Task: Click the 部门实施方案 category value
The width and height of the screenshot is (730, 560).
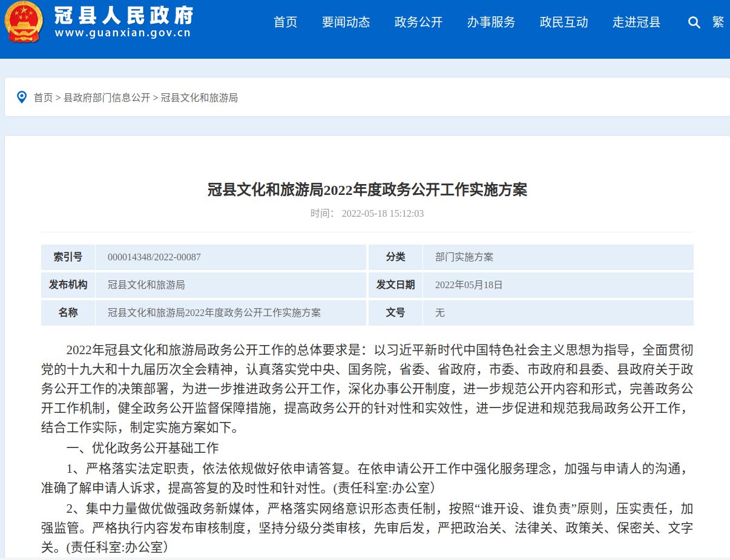Action: [464, 257]
